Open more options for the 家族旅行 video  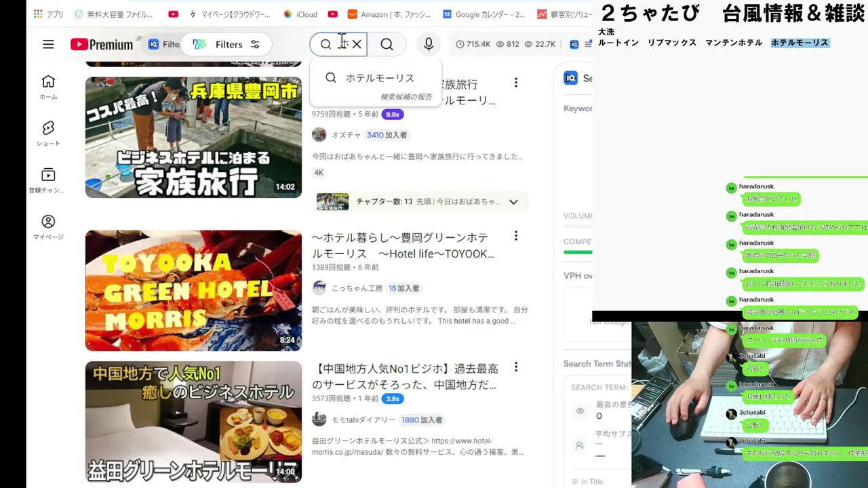pos(516,83)
